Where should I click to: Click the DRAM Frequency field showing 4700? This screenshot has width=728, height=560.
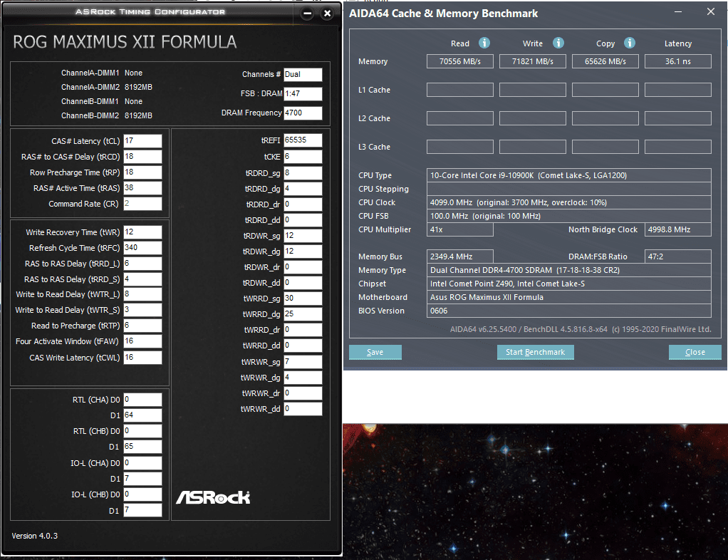[303, 113]
